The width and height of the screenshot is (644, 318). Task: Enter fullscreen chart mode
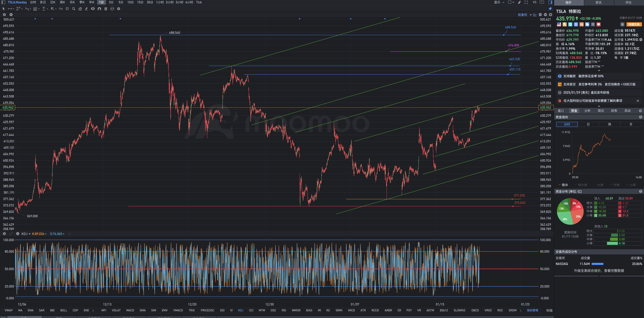click(526, 2)
